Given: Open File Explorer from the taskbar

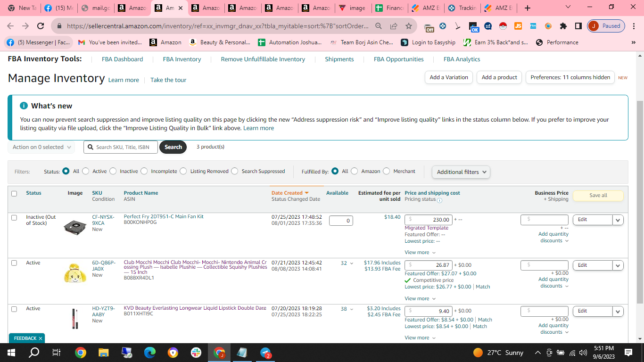Looking at the screenshot, I should click(x=104, y=352).
